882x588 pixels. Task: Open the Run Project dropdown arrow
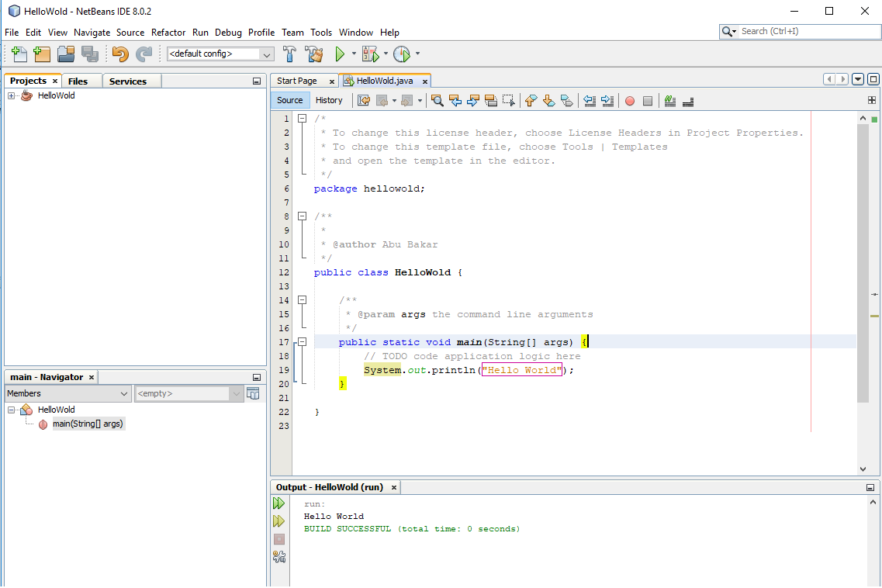354,54
